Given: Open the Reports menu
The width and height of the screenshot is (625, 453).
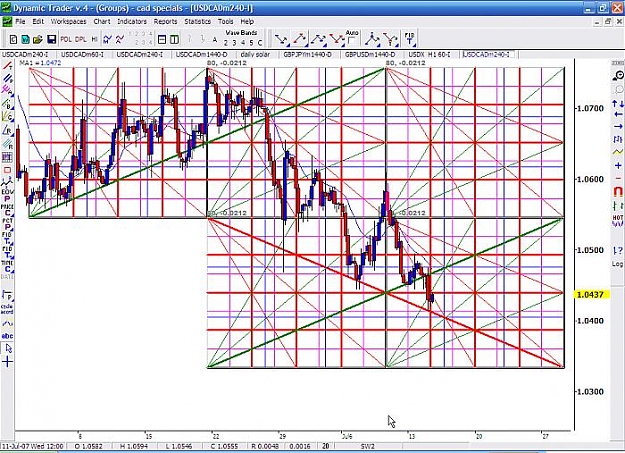Looking at the screenshot, I should [x=165, y=22].
